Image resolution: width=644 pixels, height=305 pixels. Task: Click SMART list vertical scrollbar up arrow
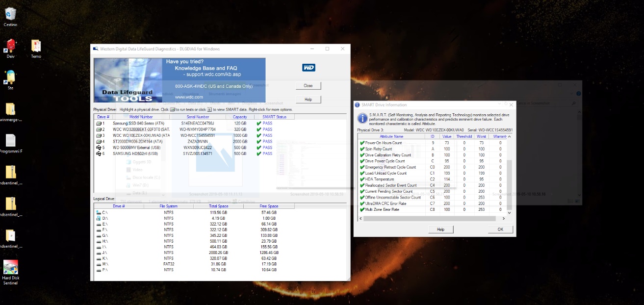510,137
